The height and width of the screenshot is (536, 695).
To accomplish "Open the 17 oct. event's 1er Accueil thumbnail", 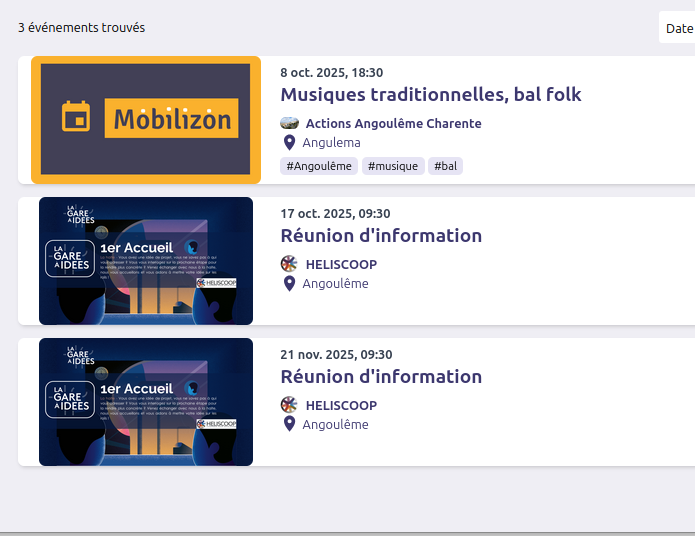I will click(146, 261).
